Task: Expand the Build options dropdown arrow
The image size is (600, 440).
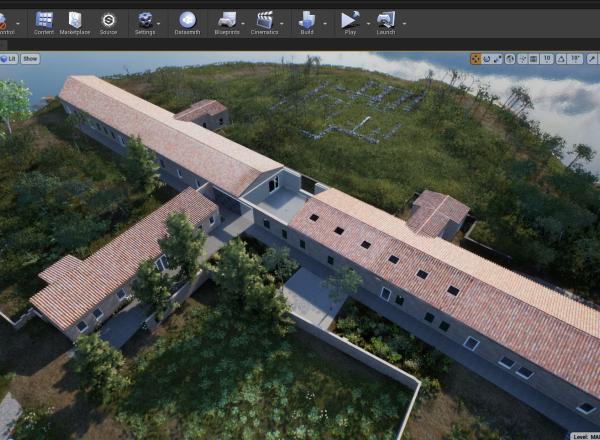Action: 325,24
